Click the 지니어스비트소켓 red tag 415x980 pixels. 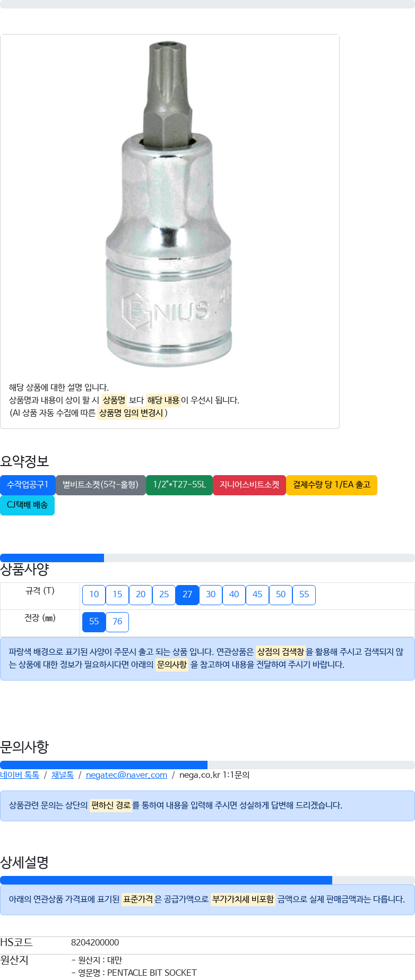point(249,485)
